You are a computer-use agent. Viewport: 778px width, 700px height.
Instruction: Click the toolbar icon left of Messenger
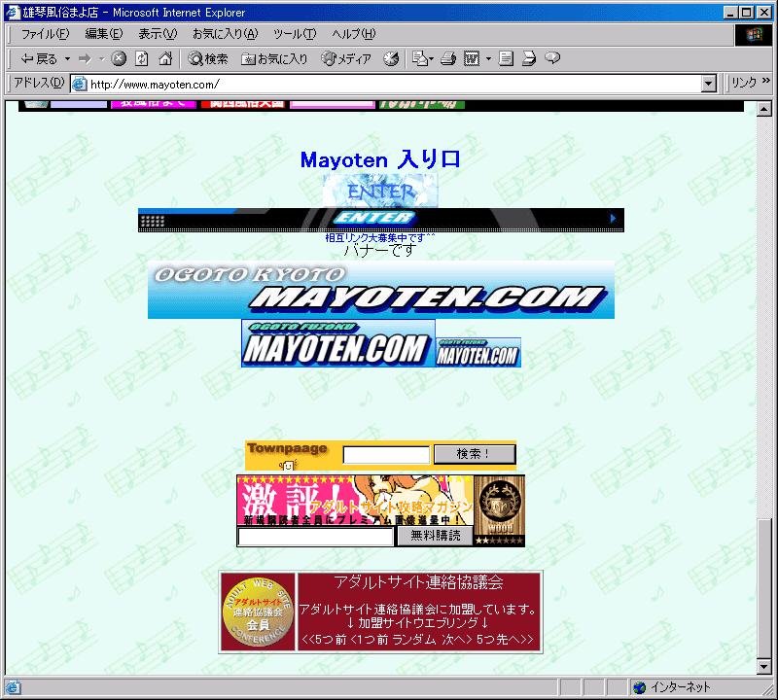(x=529, y=59)
